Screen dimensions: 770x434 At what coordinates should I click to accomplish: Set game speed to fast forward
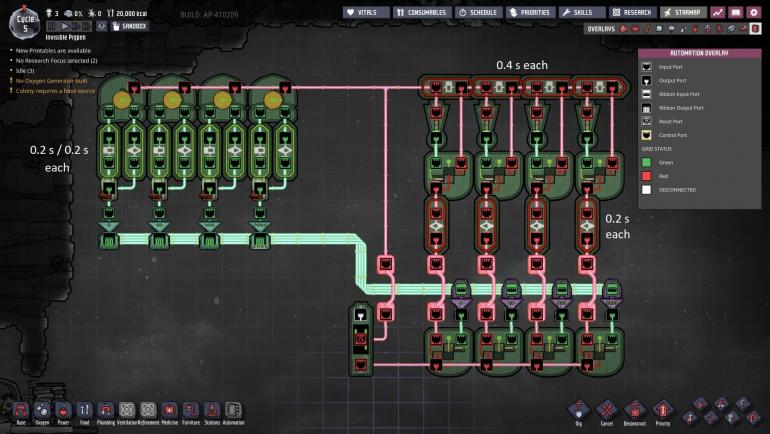click(76, 26)
